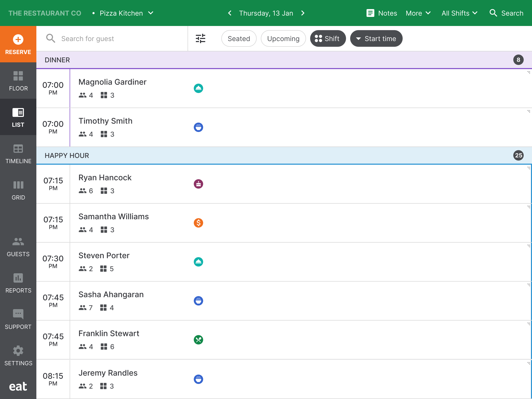Toggle the Shift grouping button
532x399 pixels.
click(328, 38)
